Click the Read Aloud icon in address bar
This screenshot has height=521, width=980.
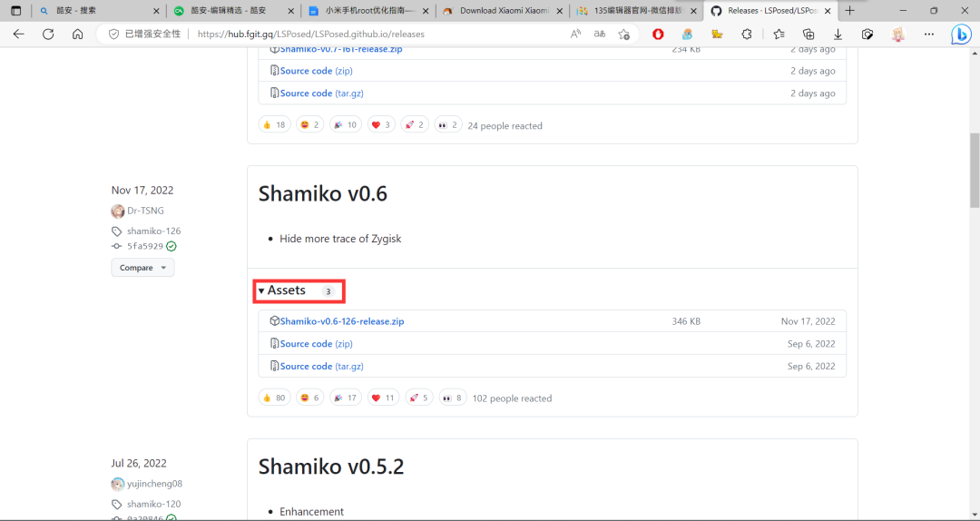[575, 34]
